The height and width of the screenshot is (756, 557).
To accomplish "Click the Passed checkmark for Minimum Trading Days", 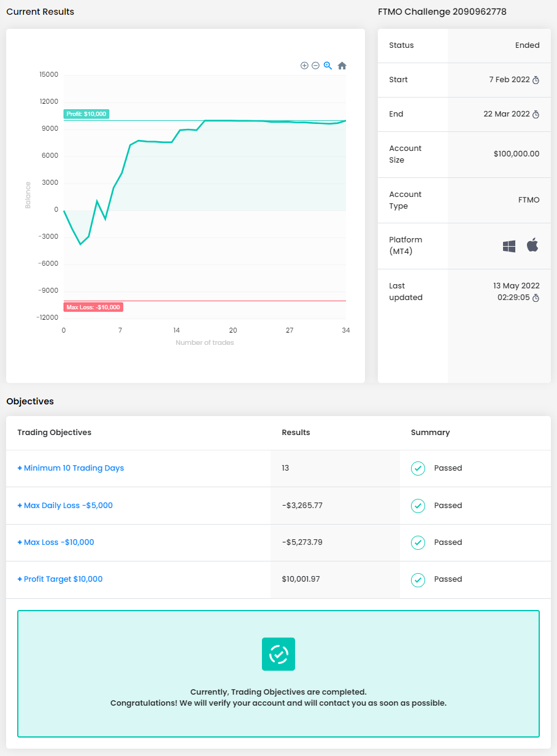I will click(x=418, y=468).
